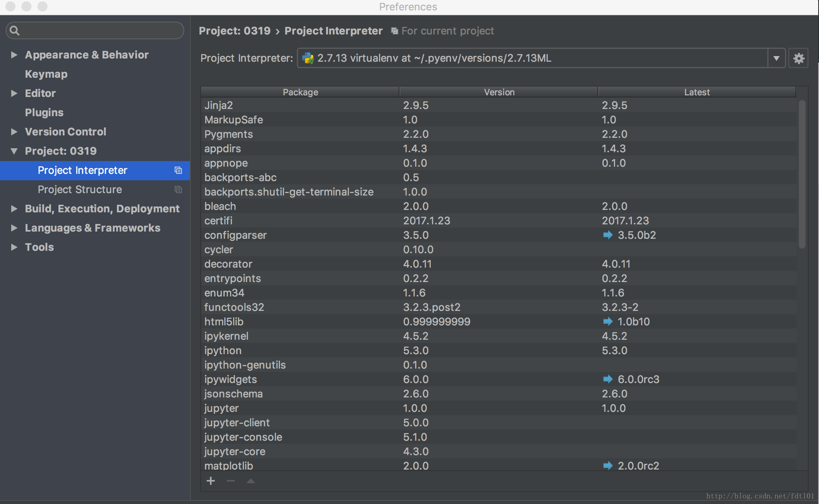This screenshot has height=504, width=819.
Task: Select the 2.7.13 virtualenv interpreter combo box
Action: [x=541, y=58]
